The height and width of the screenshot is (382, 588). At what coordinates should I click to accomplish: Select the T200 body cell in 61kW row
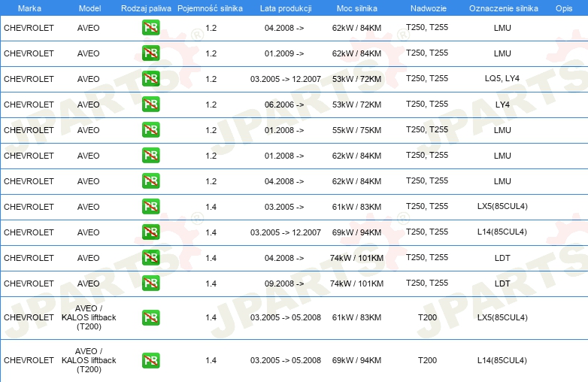tap(428, 317)
